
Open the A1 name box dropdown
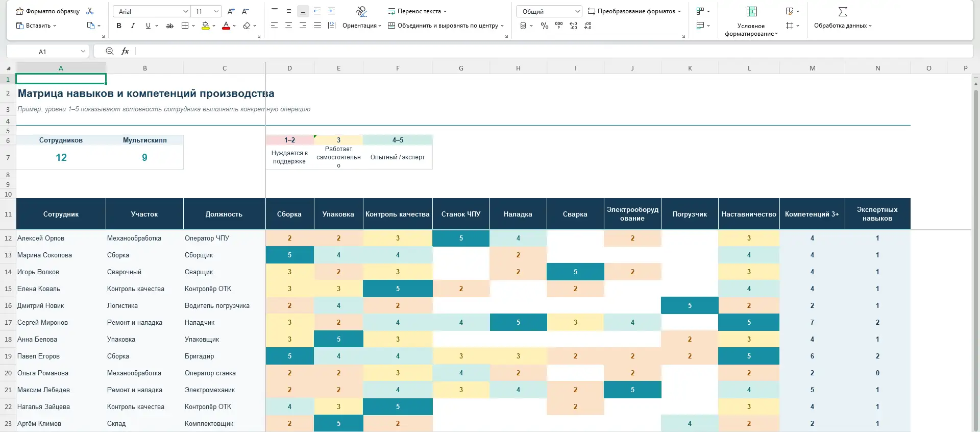[x=83, y=51]
